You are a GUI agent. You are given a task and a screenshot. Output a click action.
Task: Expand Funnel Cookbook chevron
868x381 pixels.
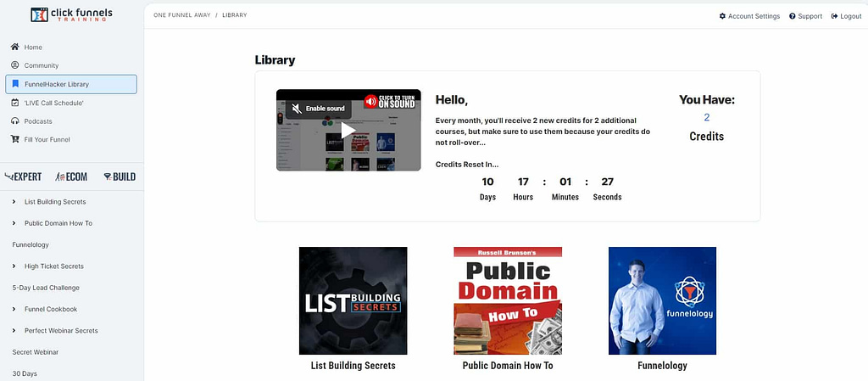click(14, 309)
